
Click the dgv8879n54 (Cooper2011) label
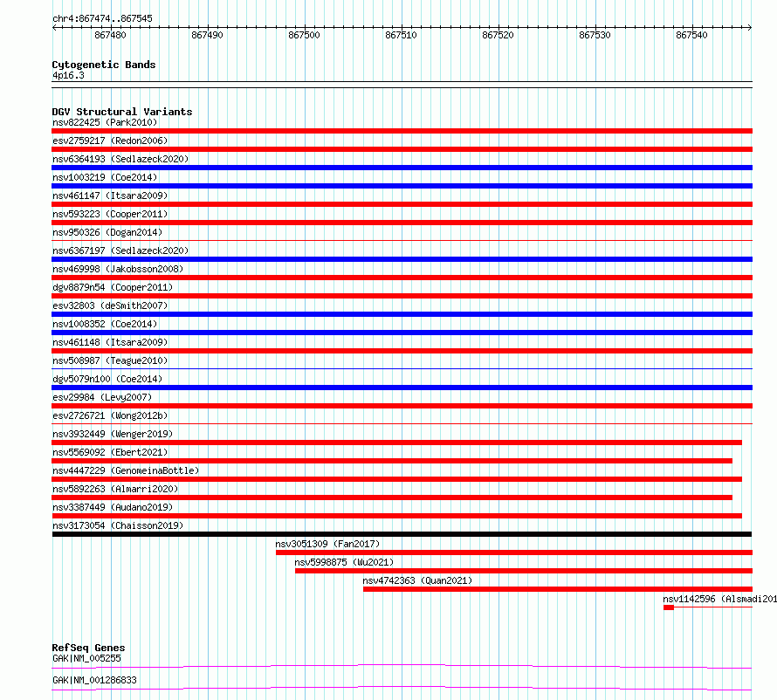113,287
